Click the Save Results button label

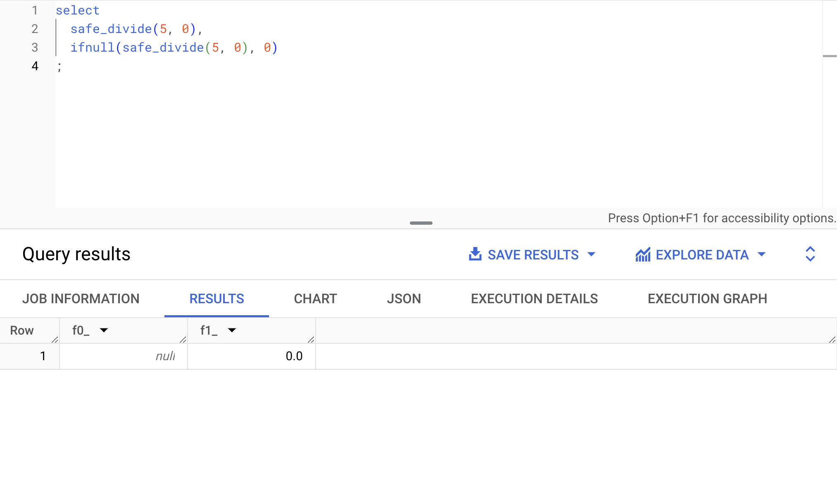point(533,255)
